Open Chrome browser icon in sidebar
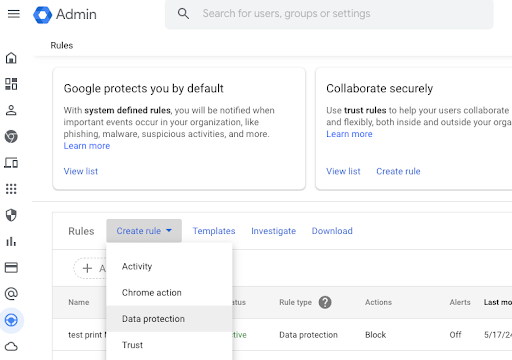Screen dimensions: 512x360 pos(11,137)
